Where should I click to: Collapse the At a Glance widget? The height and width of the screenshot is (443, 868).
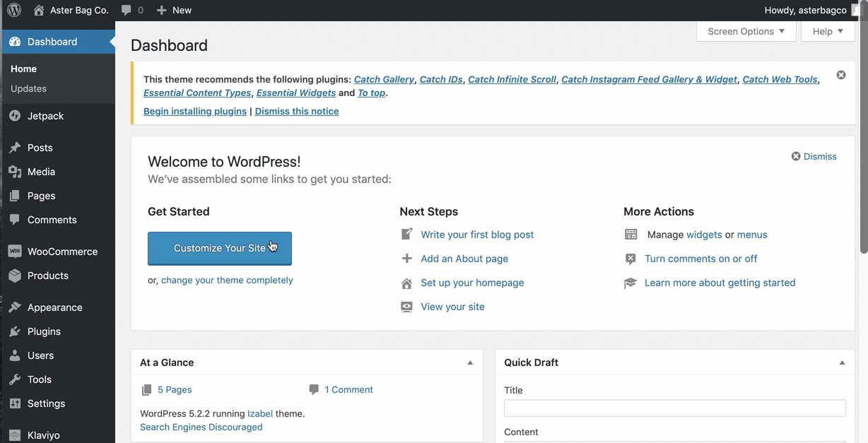(470, 362)
